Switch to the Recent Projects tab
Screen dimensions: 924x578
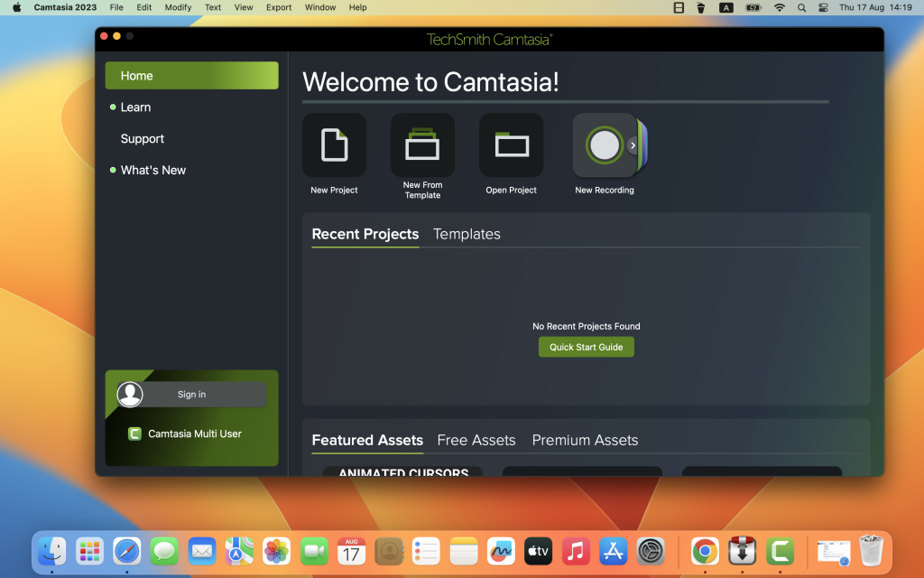pos(365,234)
